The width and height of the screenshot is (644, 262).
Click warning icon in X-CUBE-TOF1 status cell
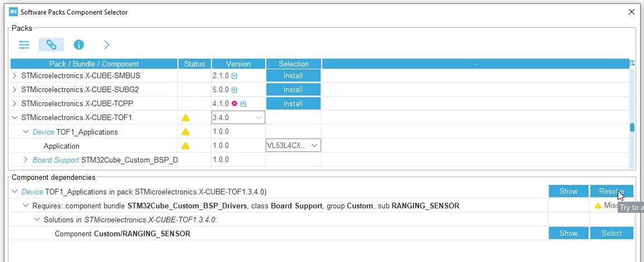[x=186, y=118]
